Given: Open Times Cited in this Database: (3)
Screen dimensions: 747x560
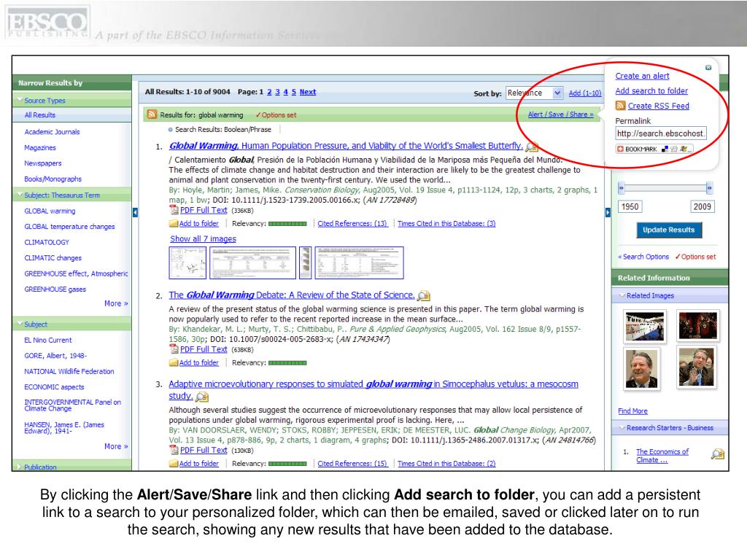Looking at the screenshot, I should 446,223.
